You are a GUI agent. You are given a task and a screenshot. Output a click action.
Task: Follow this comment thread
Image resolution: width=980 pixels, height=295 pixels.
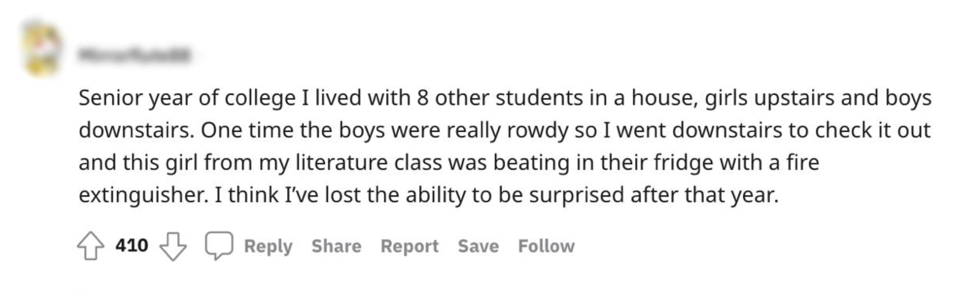click(546, 246)
